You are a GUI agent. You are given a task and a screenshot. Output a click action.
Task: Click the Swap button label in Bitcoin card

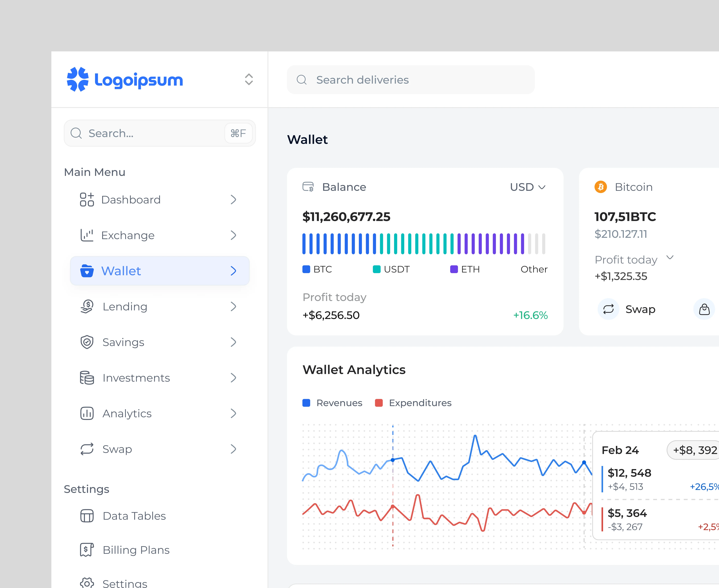click(x=640, y=309)
